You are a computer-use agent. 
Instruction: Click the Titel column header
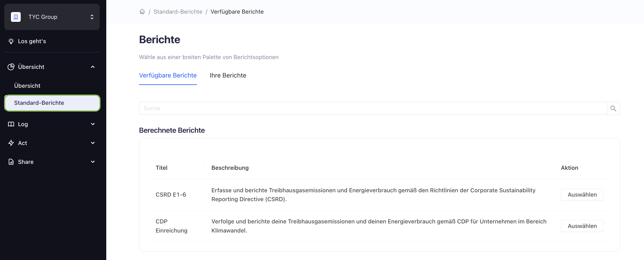coord(162,168)
